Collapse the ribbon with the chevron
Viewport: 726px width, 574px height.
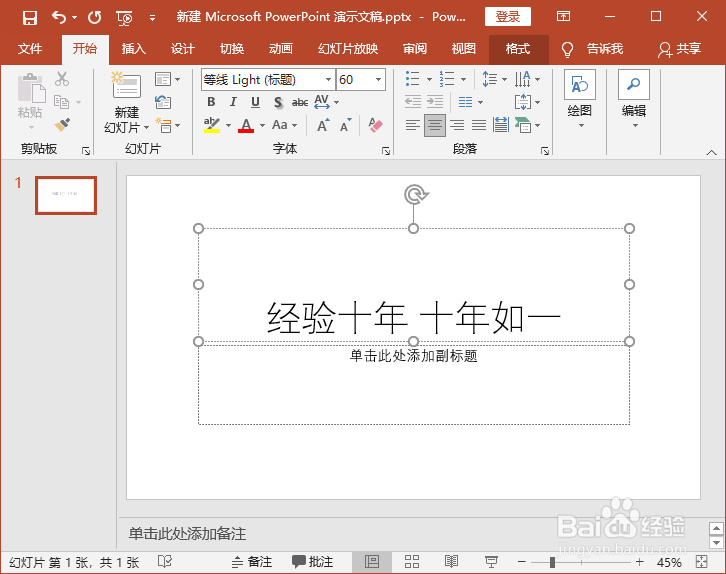712,152
